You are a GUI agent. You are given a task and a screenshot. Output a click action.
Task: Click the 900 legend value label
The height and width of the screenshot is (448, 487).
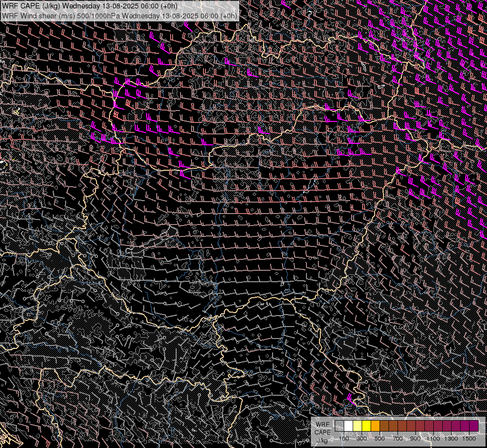pos(415,439)
